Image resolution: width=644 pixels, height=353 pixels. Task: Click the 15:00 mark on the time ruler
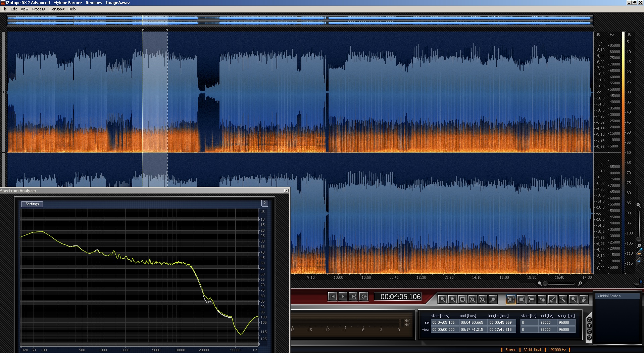(x=504, y=277)
